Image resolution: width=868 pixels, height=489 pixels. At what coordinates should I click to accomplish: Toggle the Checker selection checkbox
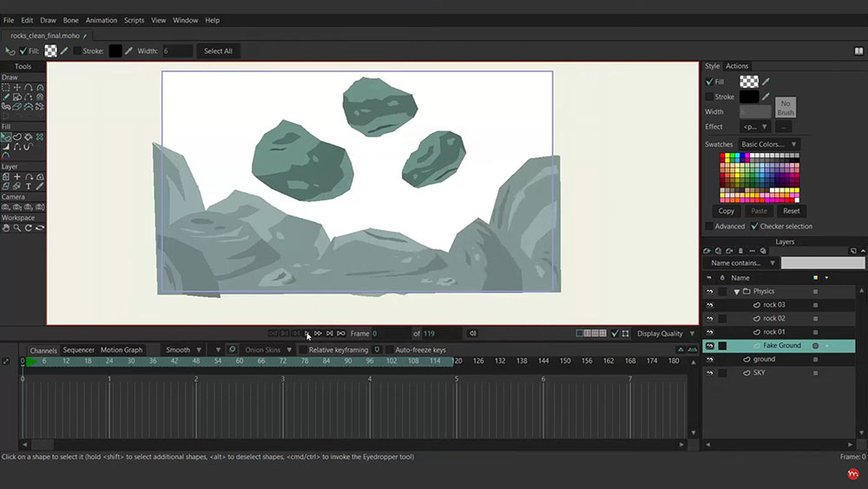point(754,227)
